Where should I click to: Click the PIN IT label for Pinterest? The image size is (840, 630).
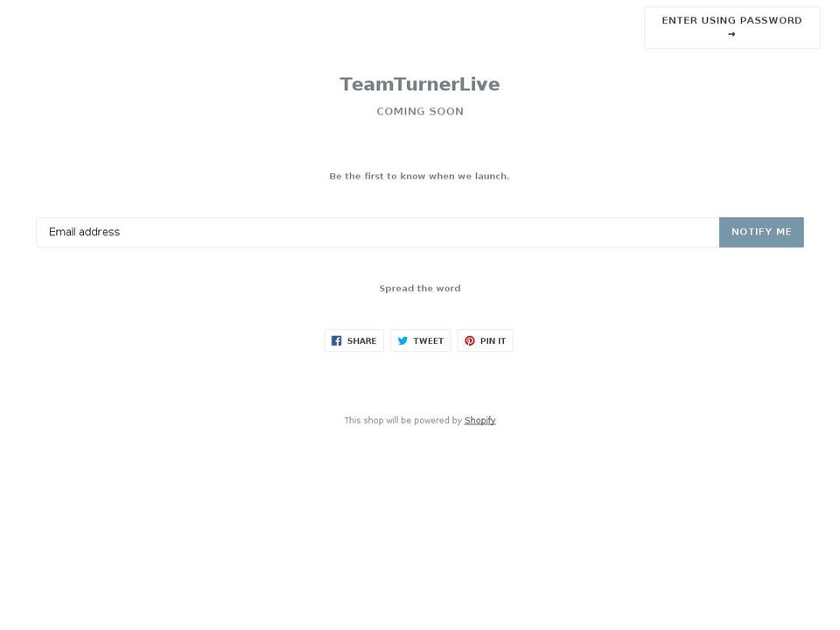pyautogui.click(x=492, y=340)
